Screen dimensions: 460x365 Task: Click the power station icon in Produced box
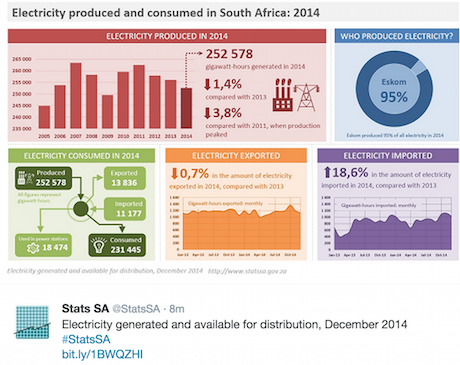pyautogui.click(x=25, y=178)
